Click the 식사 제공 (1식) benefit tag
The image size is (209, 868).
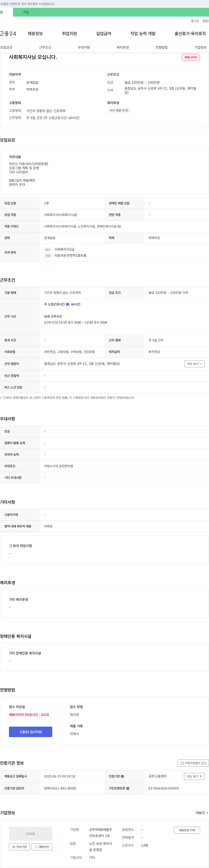pos(119,110)
